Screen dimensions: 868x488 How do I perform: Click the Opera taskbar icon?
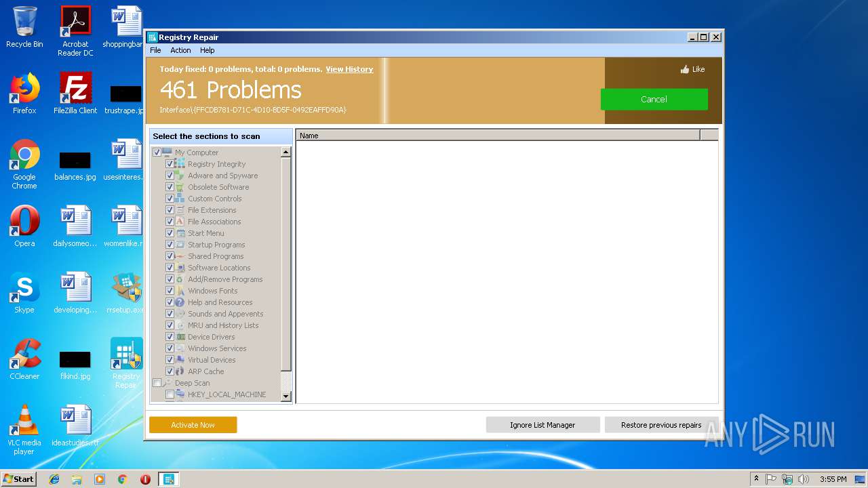145,479
